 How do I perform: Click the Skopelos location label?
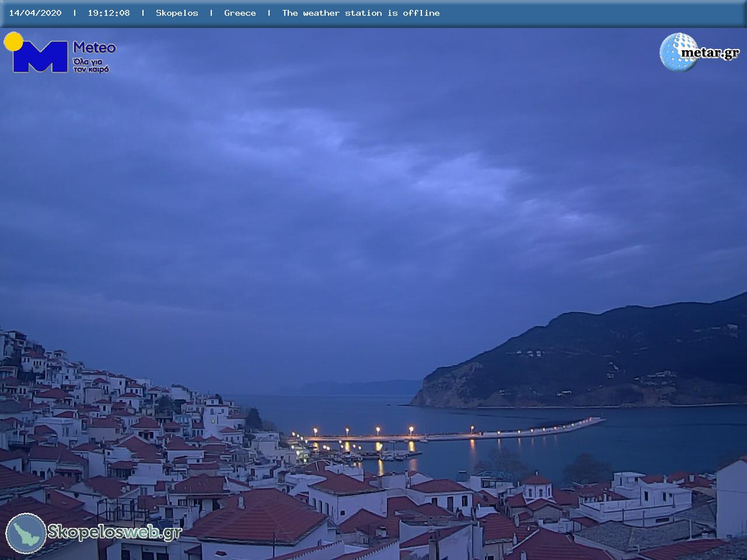[x=177, y=13]
